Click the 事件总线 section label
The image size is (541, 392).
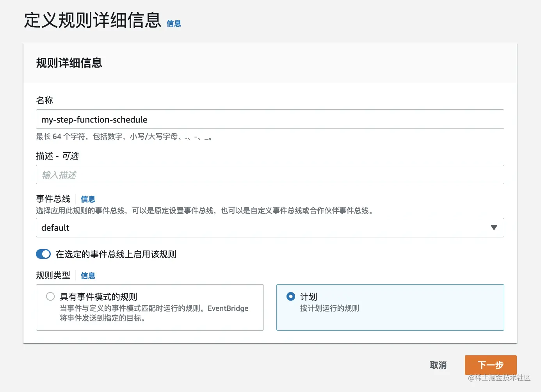pos(53,199)
